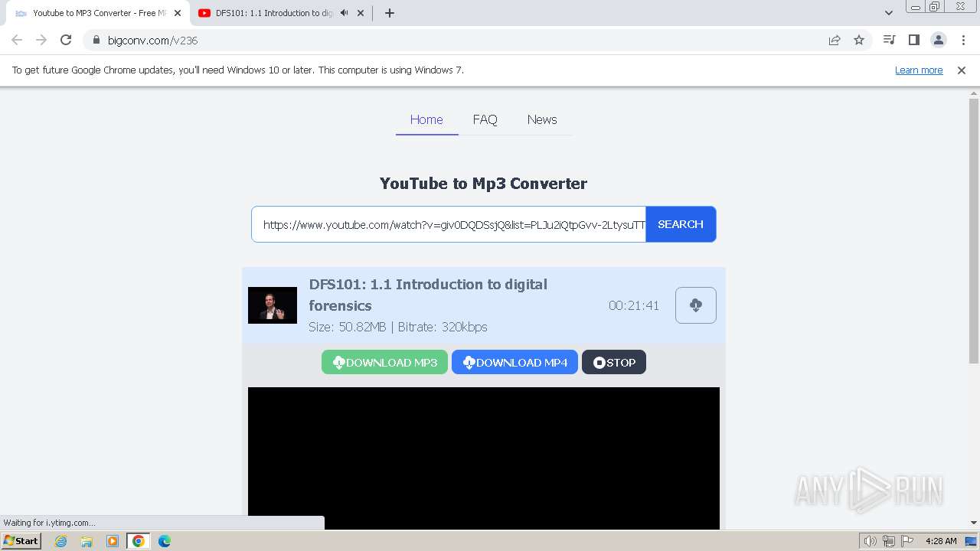Click the YouTube to Mp3 Converter heading
This screenshot has height=551, width=980.
[x=483, y=184]
